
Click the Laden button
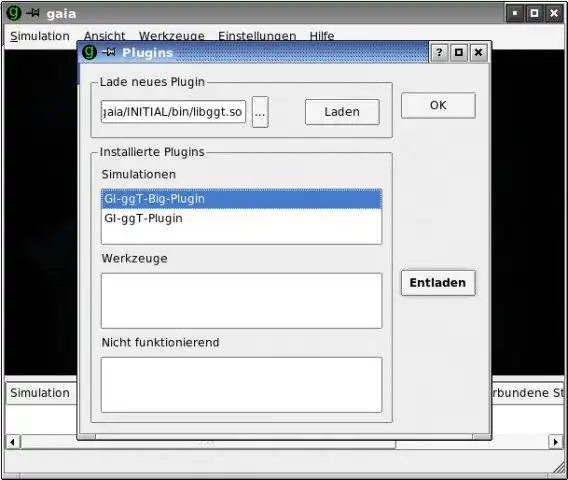pos(342,112)
